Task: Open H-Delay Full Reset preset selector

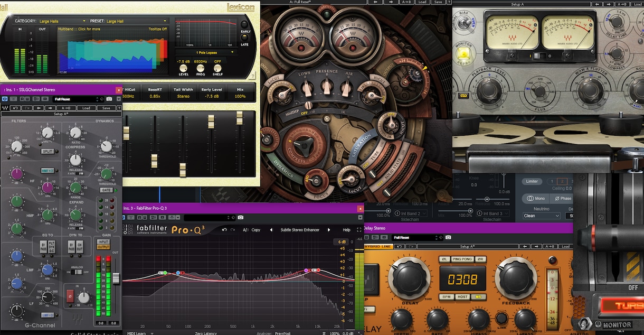Action: pos(418,237)
